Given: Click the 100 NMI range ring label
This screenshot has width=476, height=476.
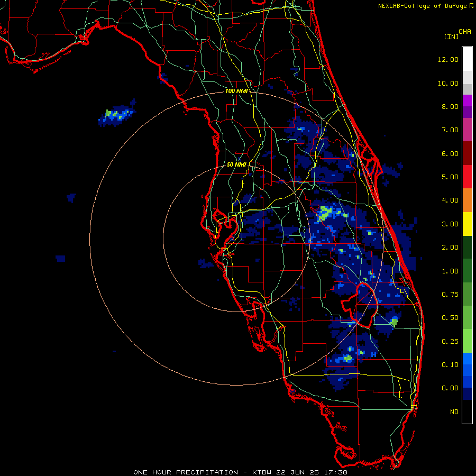Looking at the screenshot, I should (x=236, y=91).
